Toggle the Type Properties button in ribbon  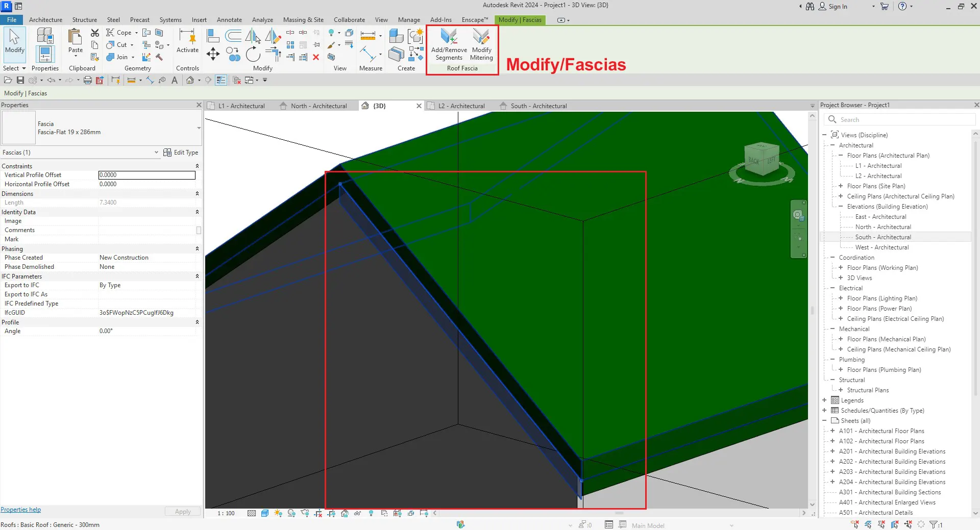point(44,35)
